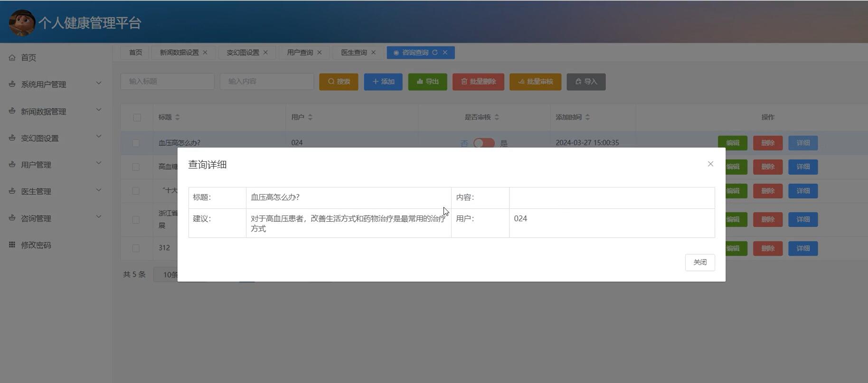Click the green 导出 button
The image size is (868, 383).
(x=427, y=82)
